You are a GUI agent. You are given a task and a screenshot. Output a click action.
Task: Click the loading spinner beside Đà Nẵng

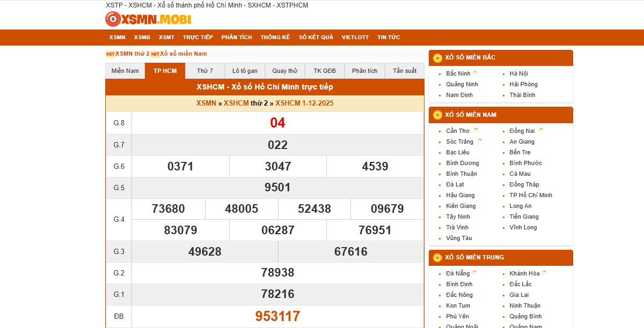(x=474, y=273)
